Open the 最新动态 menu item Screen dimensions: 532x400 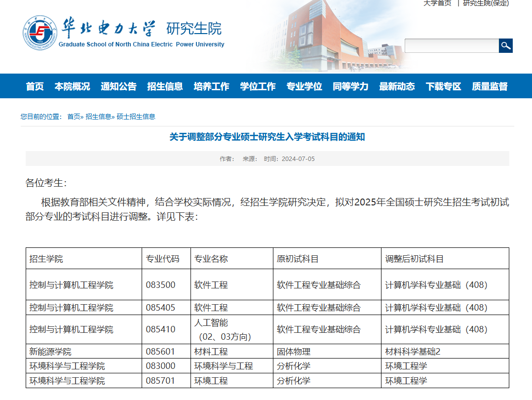pos(397,86)
